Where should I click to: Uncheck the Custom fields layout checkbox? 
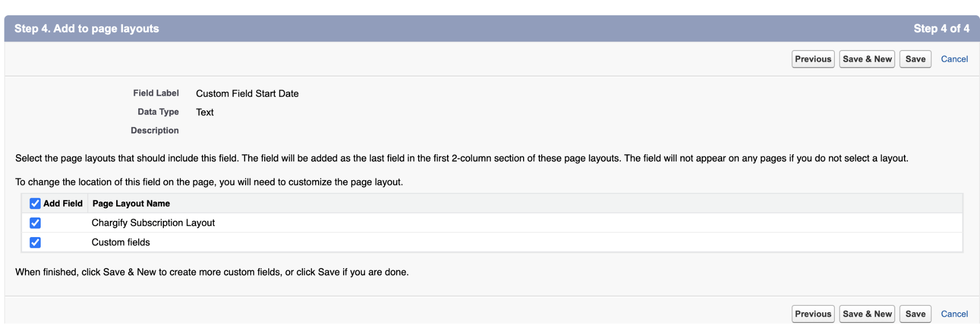pyautogui.click(x=35, y=243)
